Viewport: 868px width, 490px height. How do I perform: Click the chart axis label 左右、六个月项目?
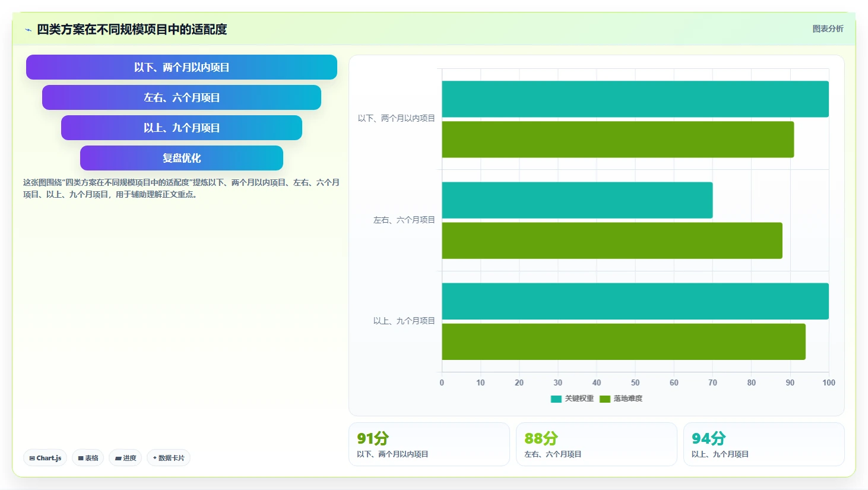click(x=404, y=220)
